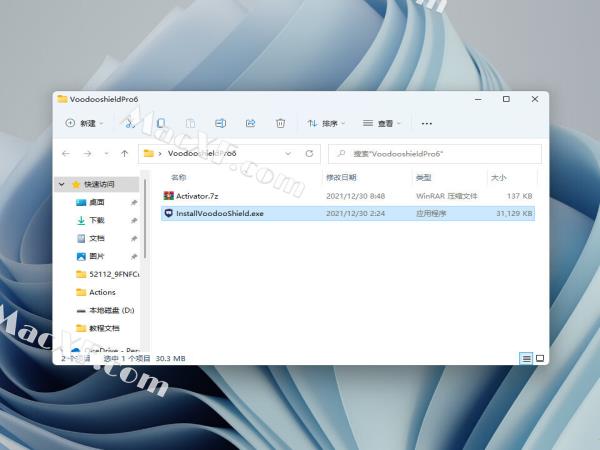The image size is (600, 450).
Task: Go up one folder level arrow
Action: click(x=124, y=154)
